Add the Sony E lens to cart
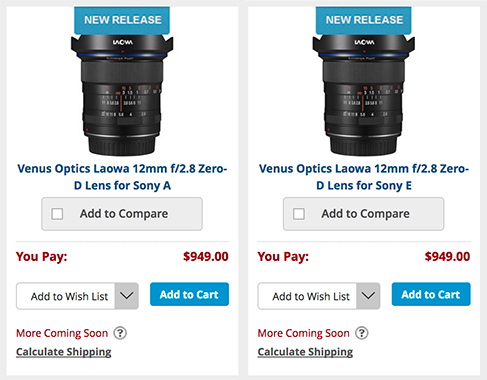The height and width of the screenshot is (380, 487). 431,294
